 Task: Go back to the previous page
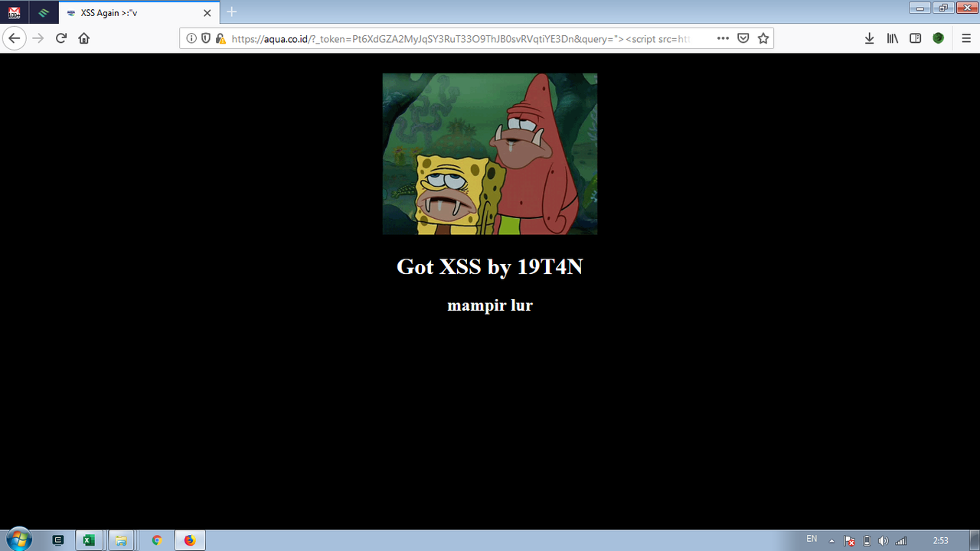pos(14,38)
